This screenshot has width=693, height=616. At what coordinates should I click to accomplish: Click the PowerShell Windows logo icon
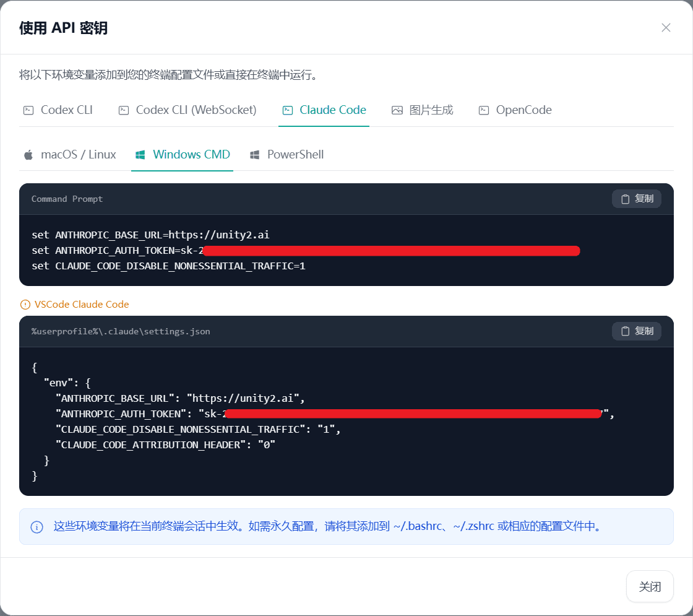(254, 154)
